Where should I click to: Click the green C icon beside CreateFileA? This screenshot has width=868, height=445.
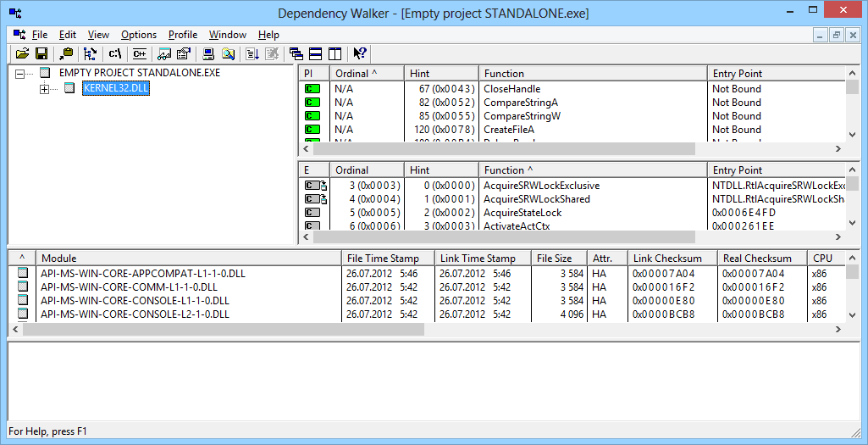312,130
